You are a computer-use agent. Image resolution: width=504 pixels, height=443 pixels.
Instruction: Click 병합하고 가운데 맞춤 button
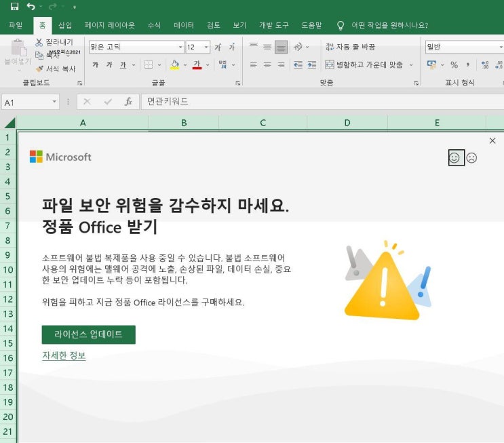pyautogui.click(x=364, y=65)
